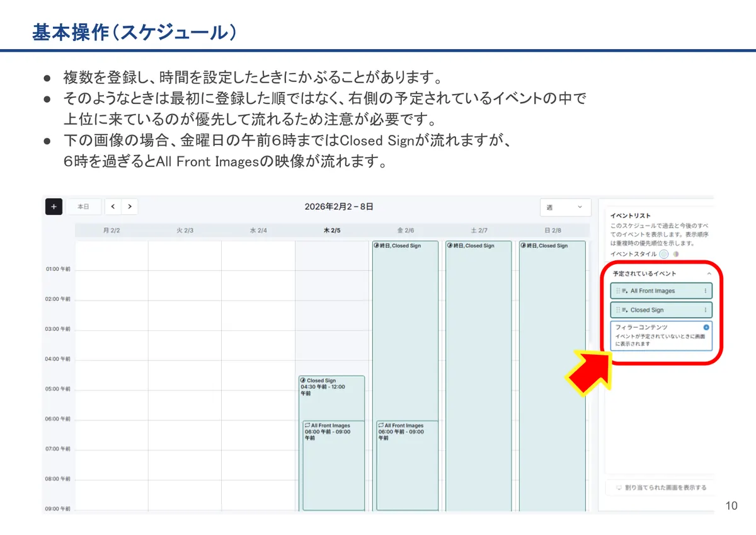This screenshot has height=535, width=756.
Task: Click the 07:00 午前 time label
Action: point(58,449)
